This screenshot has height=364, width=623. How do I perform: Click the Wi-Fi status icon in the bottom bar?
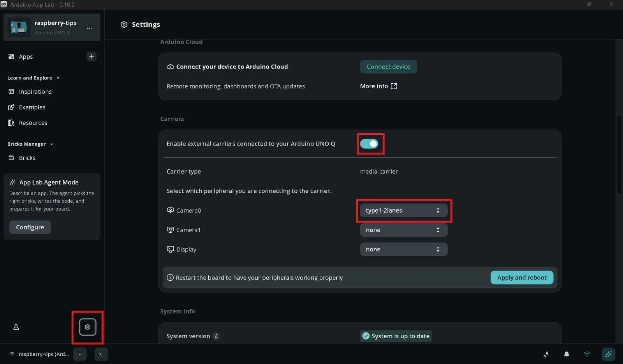pos(587,354)
